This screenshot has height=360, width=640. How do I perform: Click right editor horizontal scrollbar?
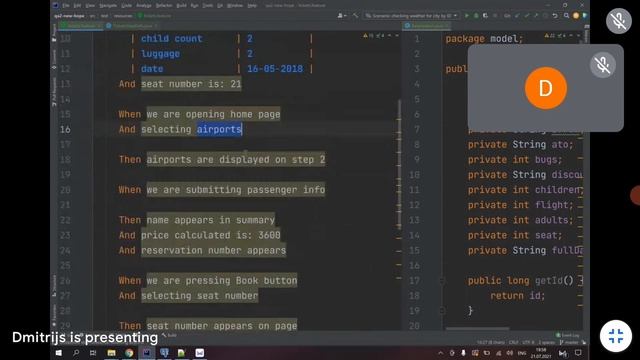pos(478,328)
